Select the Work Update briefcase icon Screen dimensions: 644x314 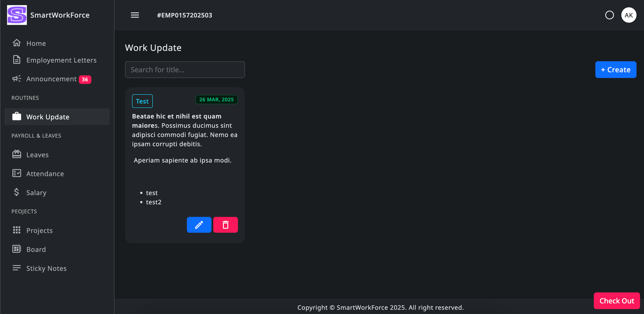click(x=17, y=117)
